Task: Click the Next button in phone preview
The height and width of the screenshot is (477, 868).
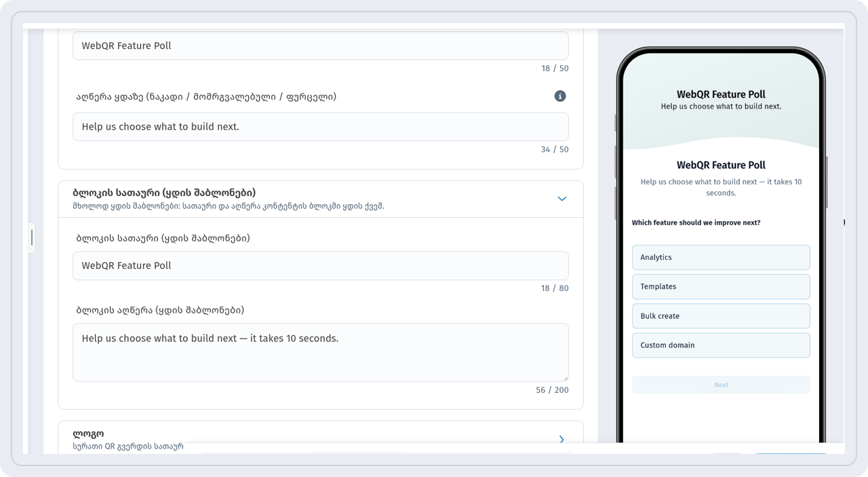Action: point(721,385)
